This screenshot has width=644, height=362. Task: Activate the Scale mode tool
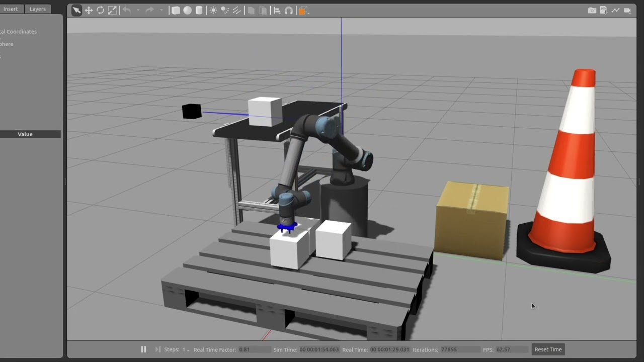[112, 10]
